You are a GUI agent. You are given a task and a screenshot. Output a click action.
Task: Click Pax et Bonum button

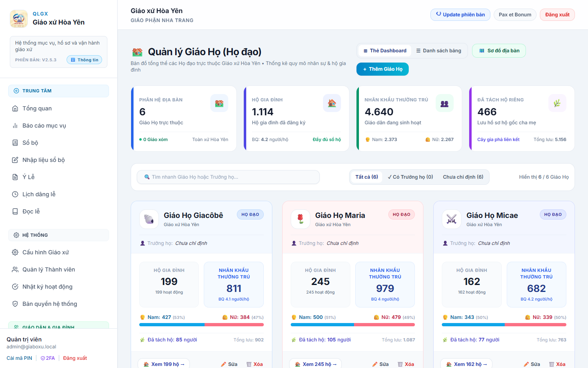pos(515,15)
